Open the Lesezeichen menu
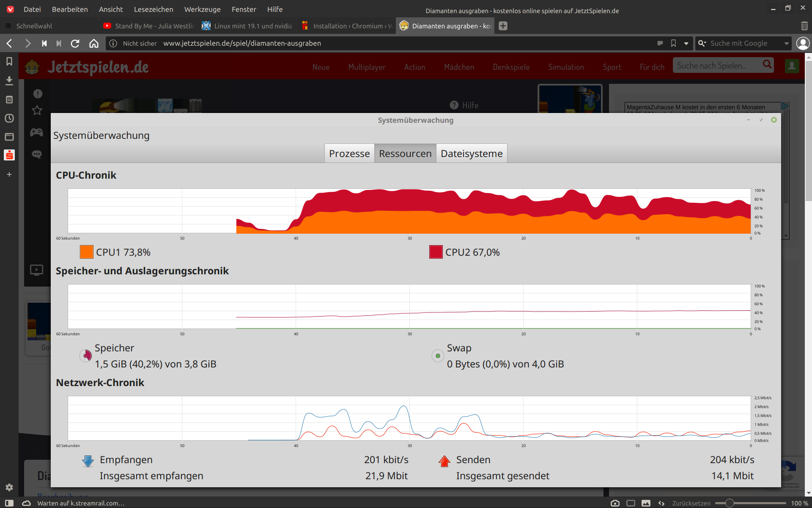 point(153,9)
